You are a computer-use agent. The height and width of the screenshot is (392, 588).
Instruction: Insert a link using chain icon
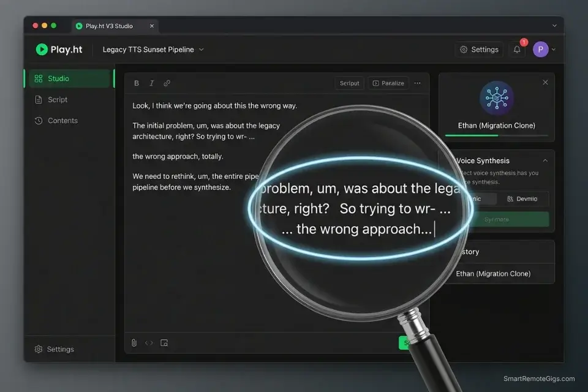pyautogui.click(x=167, y=83)
